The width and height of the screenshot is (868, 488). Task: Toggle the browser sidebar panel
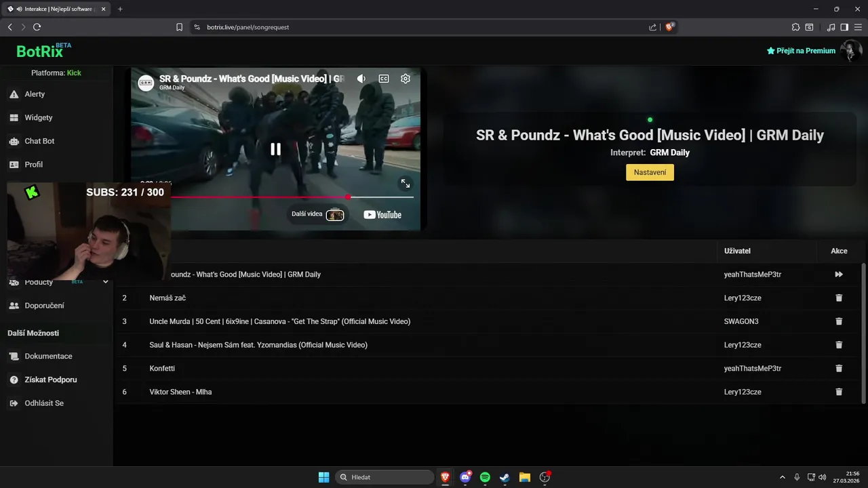pyautogui.click(x=844, y=27)
